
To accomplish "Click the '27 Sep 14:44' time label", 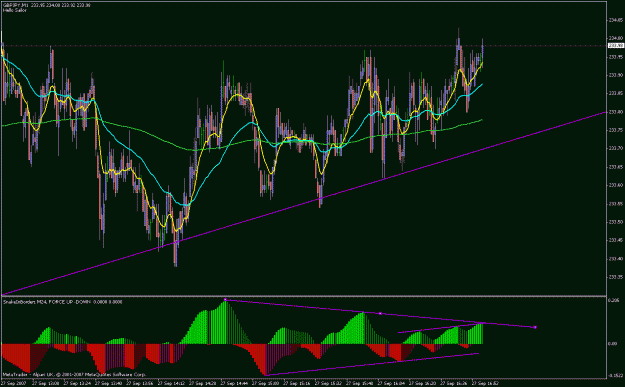I will click(233, 382).
